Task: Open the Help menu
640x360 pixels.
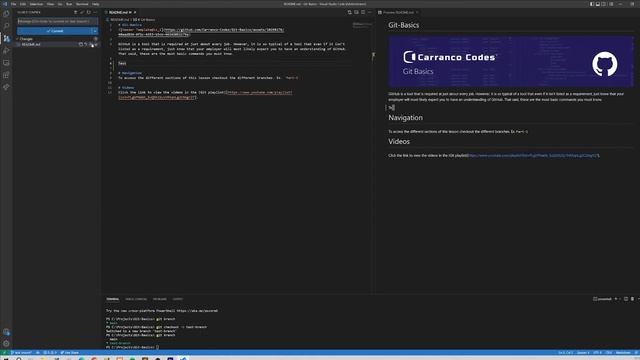Action: pyautogui.click(x=96, y=4)
